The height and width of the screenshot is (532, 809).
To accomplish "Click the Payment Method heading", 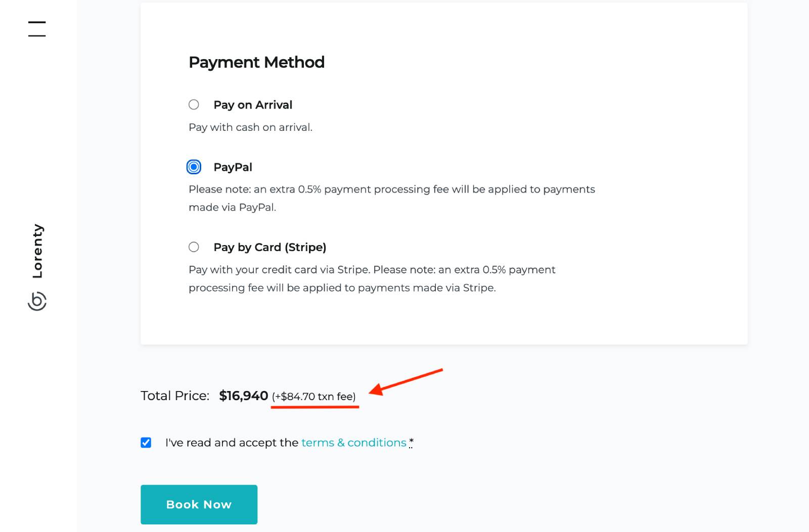I will [x=256, y=62].
